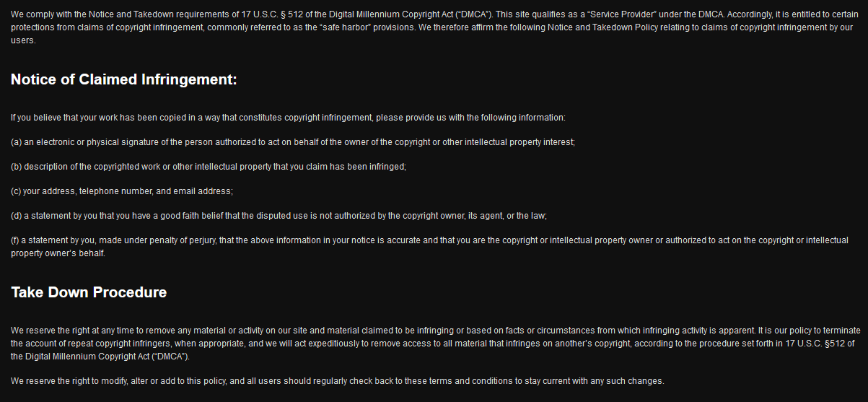Screen dimensions: 868x402
Task: Click item (d) good faith belief statement
Action: point(279,216)
